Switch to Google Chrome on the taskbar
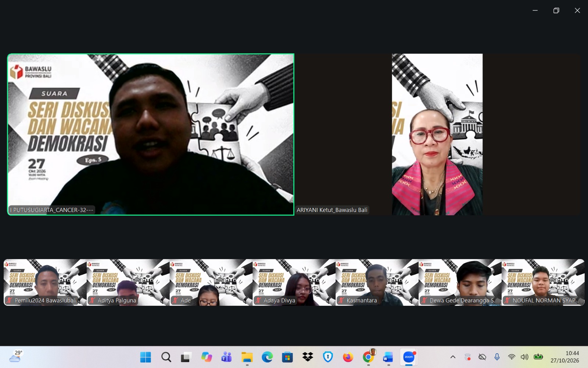Viewport: 588px width, 368px height. (x=368, y=357)
